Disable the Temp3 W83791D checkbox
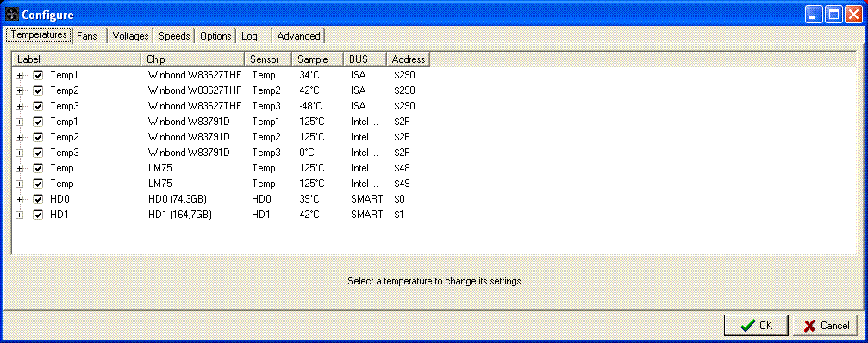868x343 pixels. click(x=38, y=153)
